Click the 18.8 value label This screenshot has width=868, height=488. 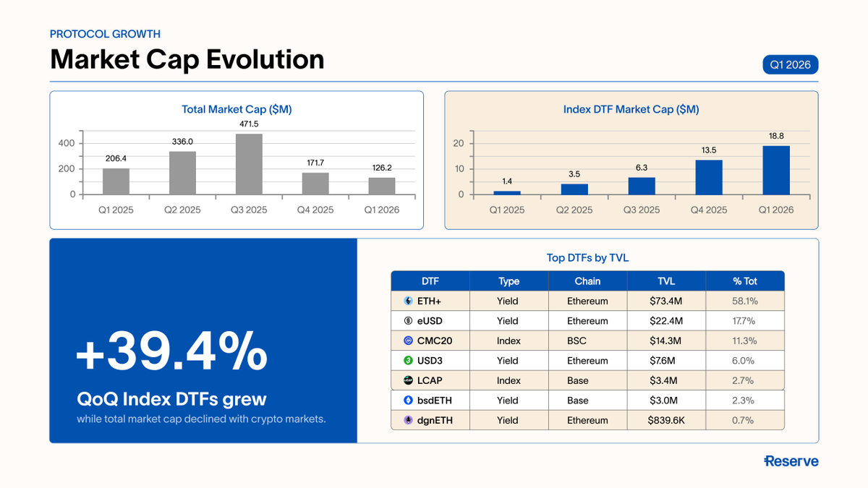776,136
